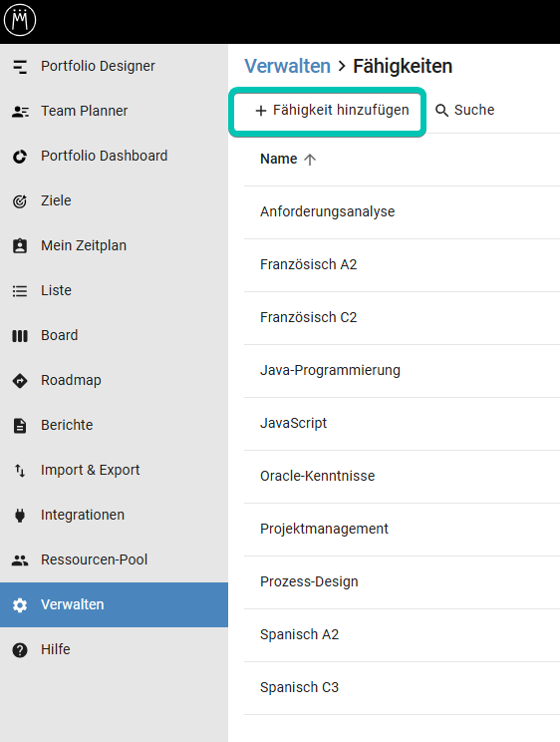Screen dimensions: 560x742
Task: Click the Verwalten breadcrumb link
Action: [287, 66]
